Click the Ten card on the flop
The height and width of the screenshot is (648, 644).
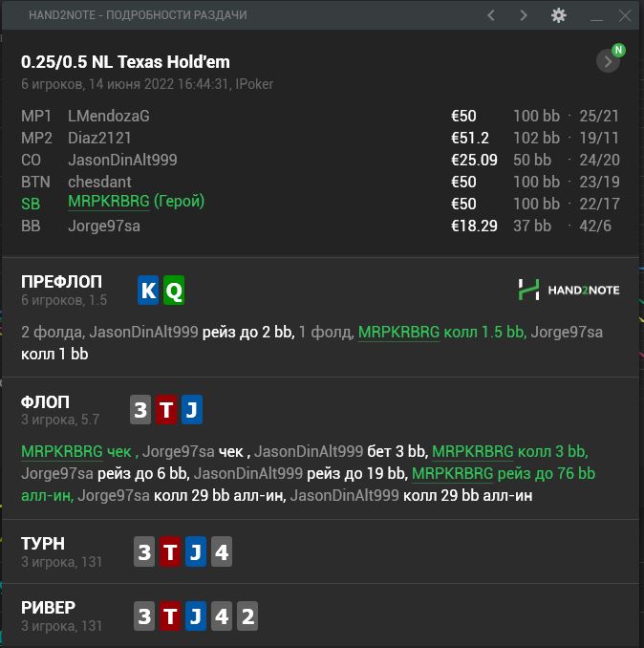[166, 410]
